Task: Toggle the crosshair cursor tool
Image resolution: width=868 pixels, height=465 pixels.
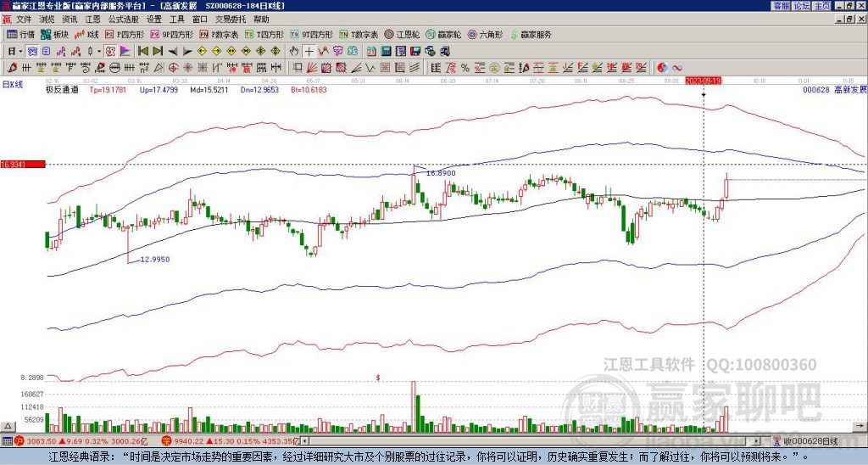Action: point(309,51)
